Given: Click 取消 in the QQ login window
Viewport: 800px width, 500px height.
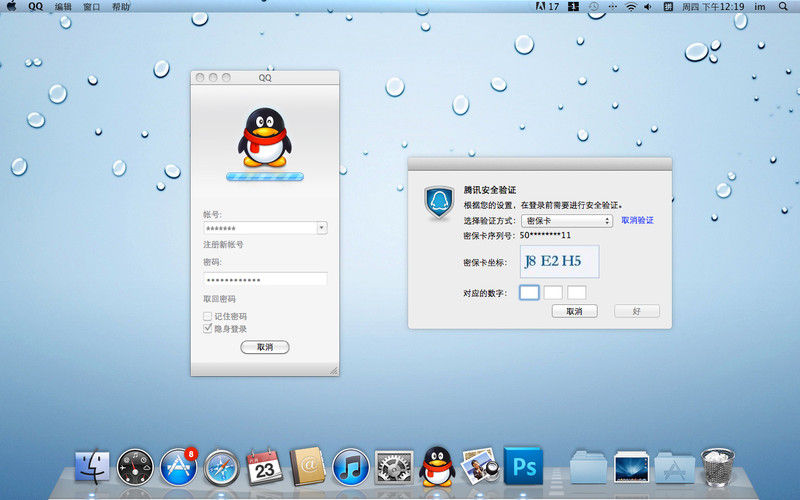Looking at the screenshot, I should (x=265, y=347).
